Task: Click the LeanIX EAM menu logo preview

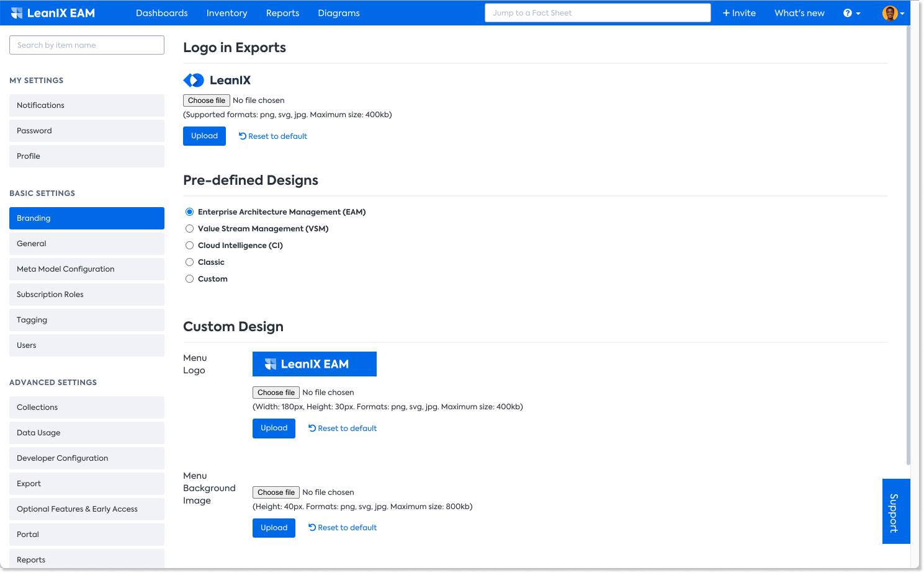Action: click(315, 364)
